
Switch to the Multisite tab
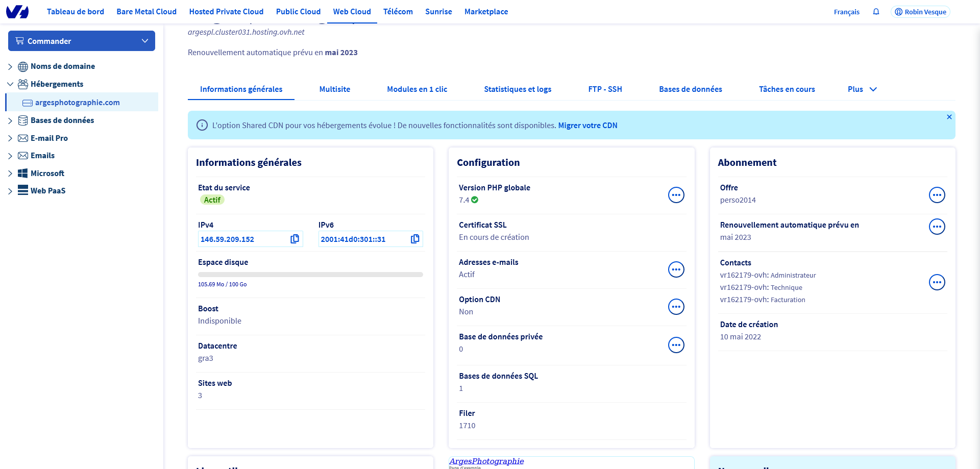(x=334, y=89)
